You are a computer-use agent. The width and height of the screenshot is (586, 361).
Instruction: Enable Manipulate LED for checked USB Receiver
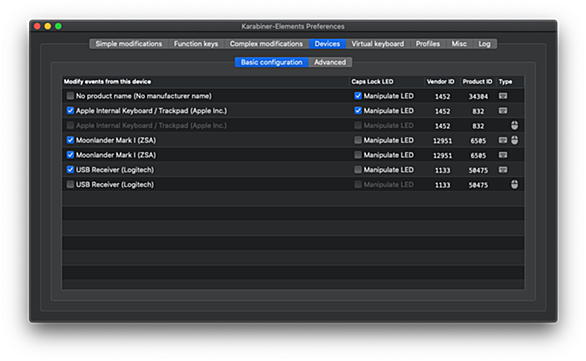pos(358,170)
